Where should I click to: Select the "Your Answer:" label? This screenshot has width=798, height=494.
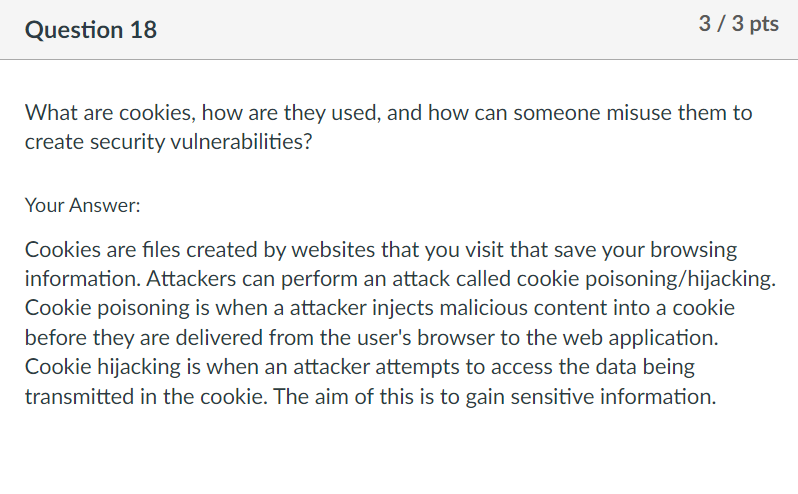coord(82,205)
